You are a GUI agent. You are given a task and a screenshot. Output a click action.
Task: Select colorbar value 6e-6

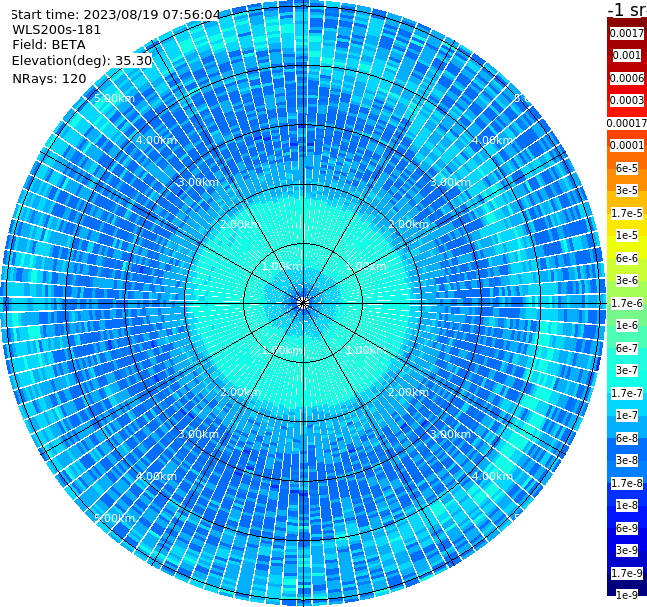coord(627,258)
